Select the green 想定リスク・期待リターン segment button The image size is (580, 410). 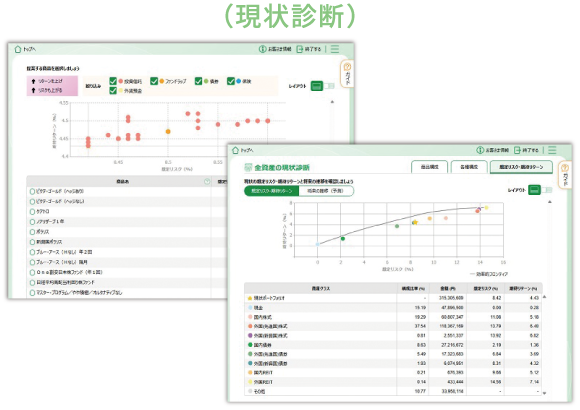272,191
